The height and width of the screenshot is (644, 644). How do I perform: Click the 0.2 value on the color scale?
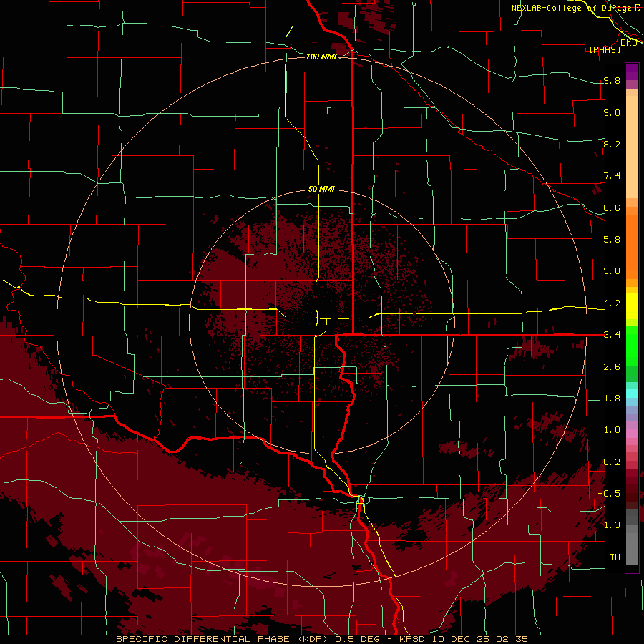[612, 462]
